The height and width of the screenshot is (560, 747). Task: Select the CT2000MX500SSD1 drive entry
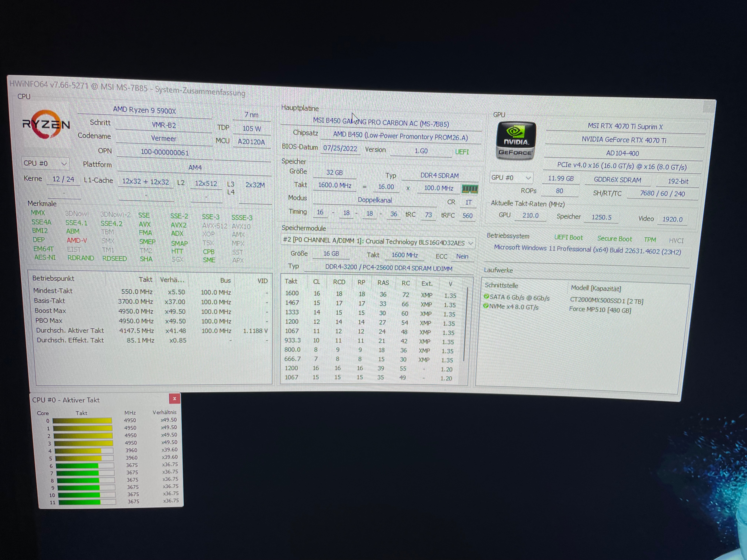606,300
